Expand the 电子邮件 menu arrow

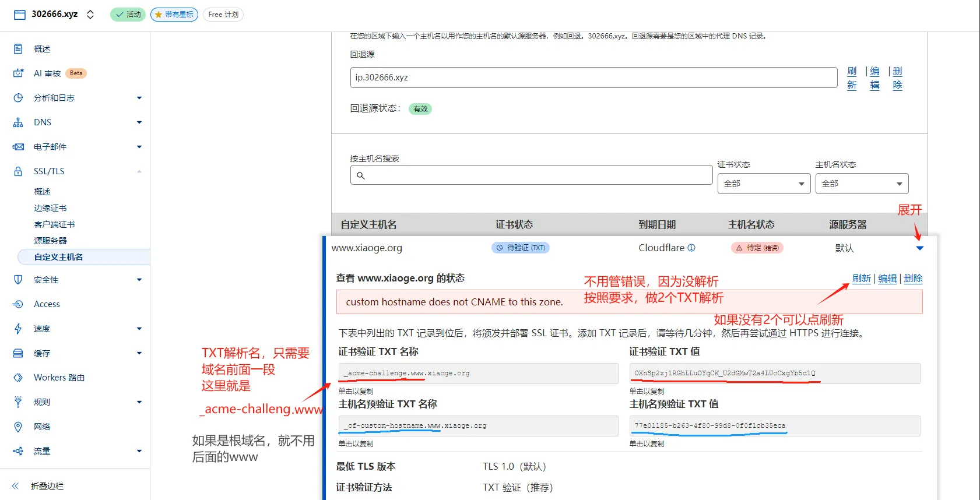point(139,147)
